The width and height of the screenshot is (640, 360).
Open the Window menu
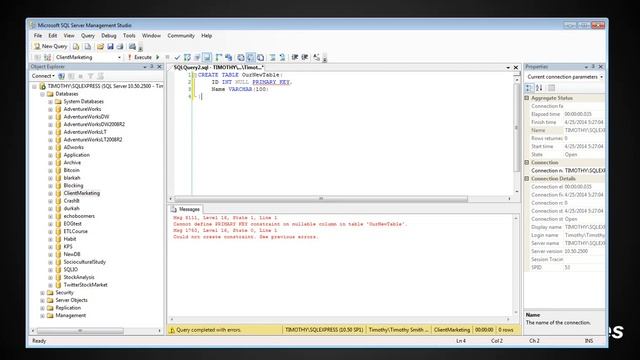pos(151,36)
